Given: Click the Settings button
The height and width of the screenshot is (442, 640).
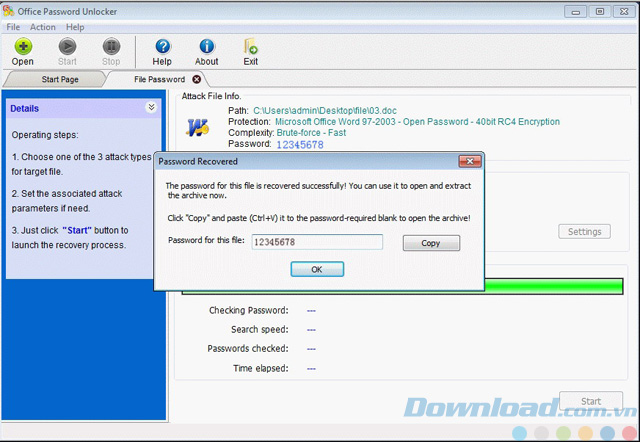Looking at the screenshot, I should coord(584,232).
